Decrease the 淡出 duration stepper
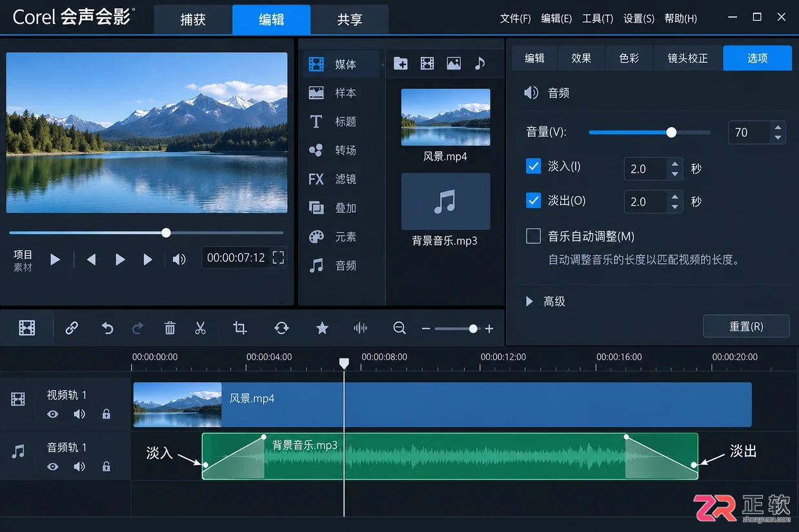 (674, 207)
